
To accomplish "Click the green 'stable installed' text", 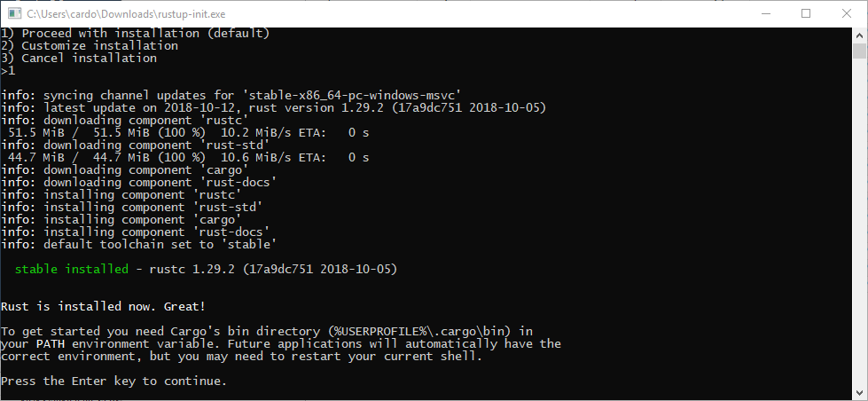I will point(72,270).
